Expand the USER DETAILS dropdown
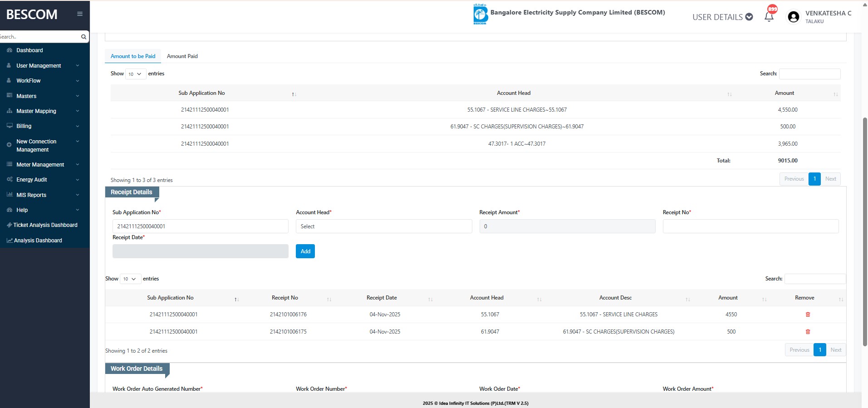This screenshot has width=868, height=408. click(722, 17)
